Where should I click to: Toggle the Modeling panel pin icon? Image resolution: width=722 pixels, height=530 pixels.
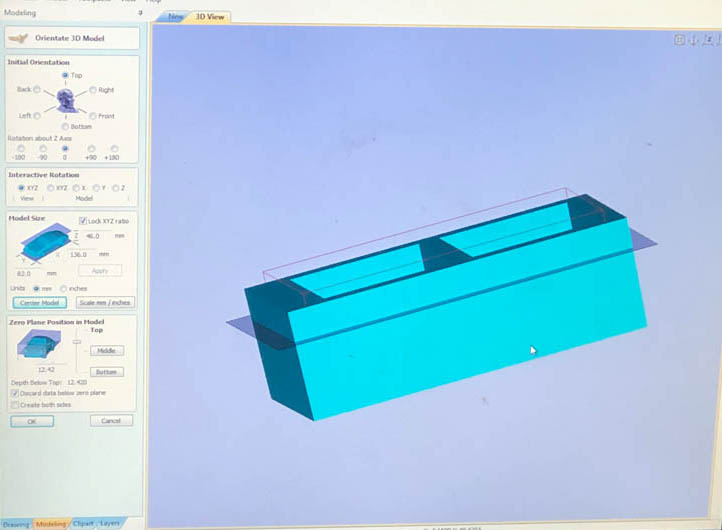[x=140, y=13]
